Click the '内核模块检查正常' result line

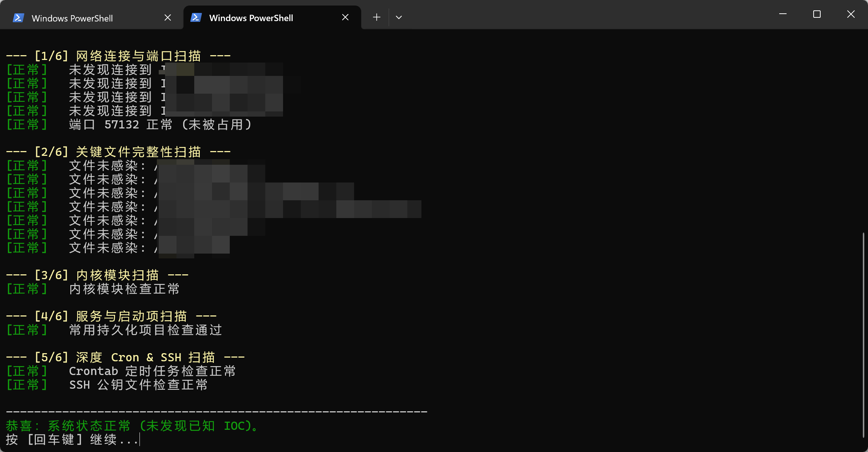pyautogui.click(x=124, y=289)
